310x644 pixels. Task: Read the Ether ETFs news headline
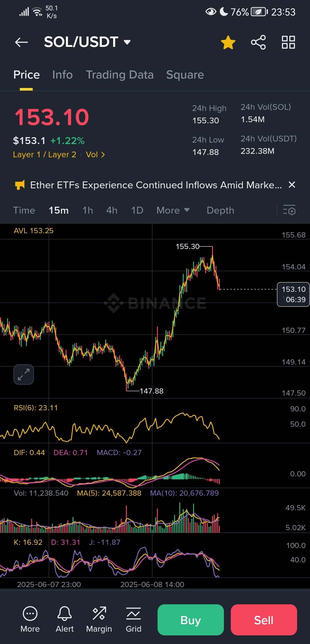(x=156, y=185)
